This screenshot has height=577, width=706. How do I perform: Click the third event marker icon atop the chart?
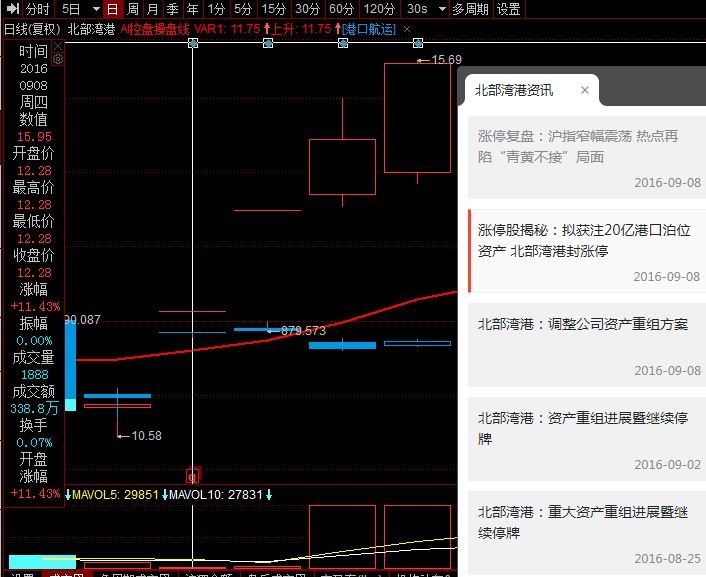coord(343,44)
